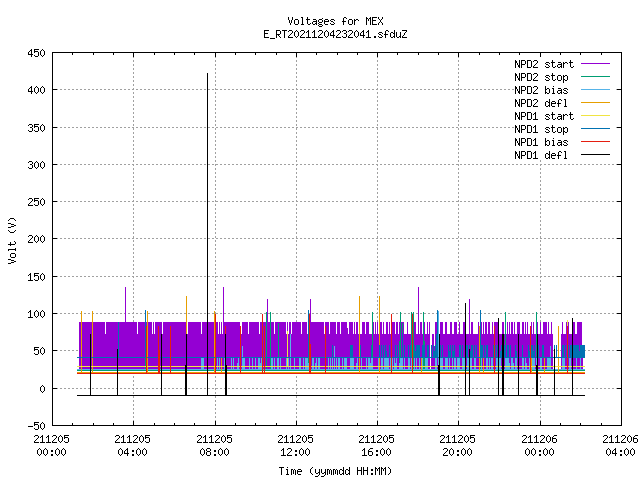Click the 'NPD2 defl' legend label
This screenshot has height=480, width=640.
[541, 103]
